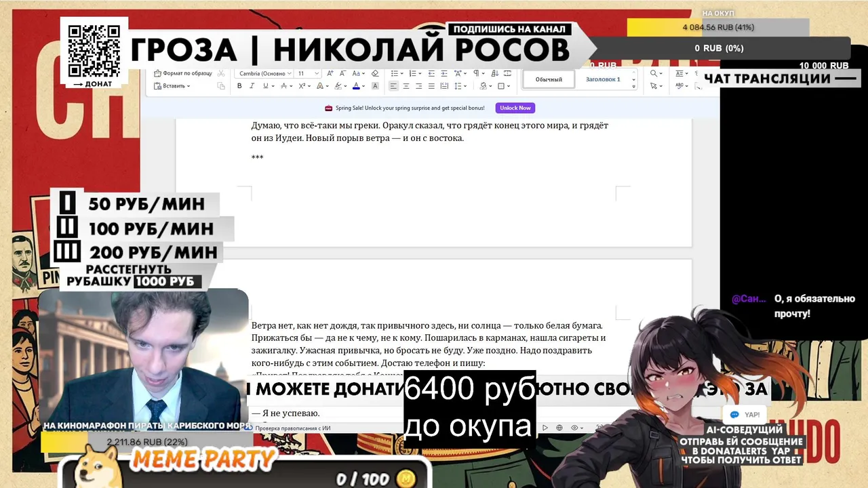Open the Font Color dropdown
Viewport: 868px width, 488px height.
click(363, 86)
